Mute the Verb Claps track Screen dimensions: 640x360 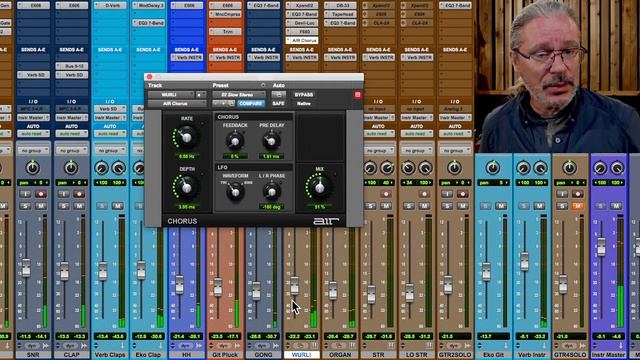click(x=118, y=206)
